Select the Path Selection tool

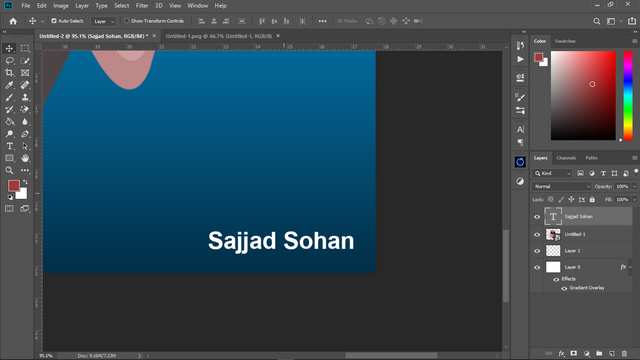click(x=25, y=146)
